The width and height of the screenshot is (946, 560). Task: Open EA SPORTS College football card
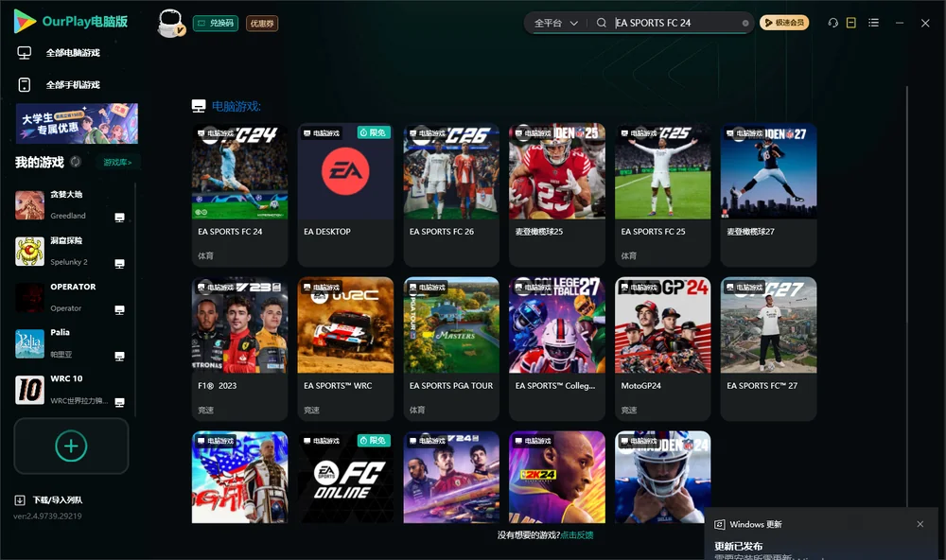coord(557,349)
